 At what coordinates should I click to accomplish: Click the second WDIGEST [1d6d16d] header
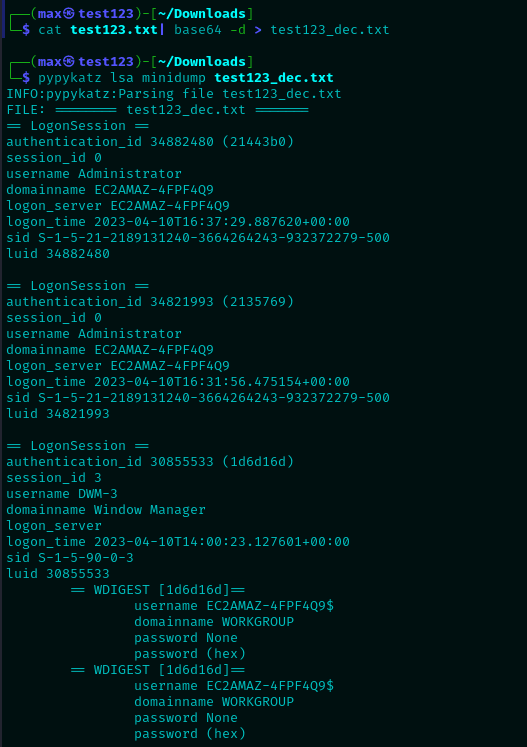pyautogui.click(x=158, y=670)
